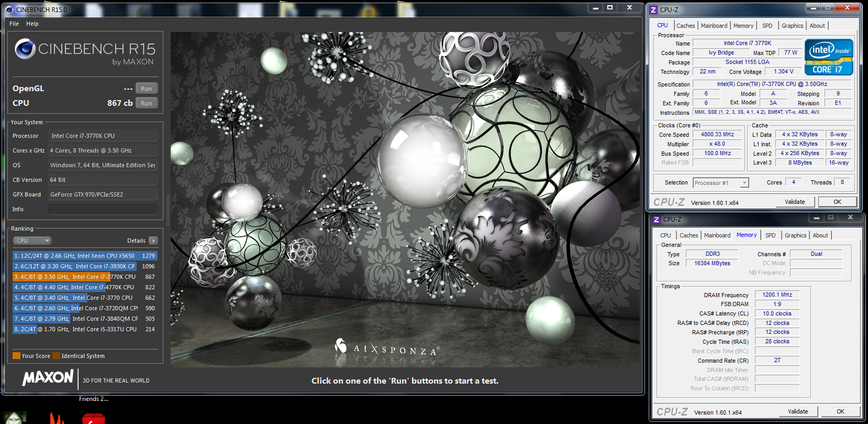The height and width of the screenshot is (424, 868).
Task: Run the CPU benchmark
Action: [147, 103]
